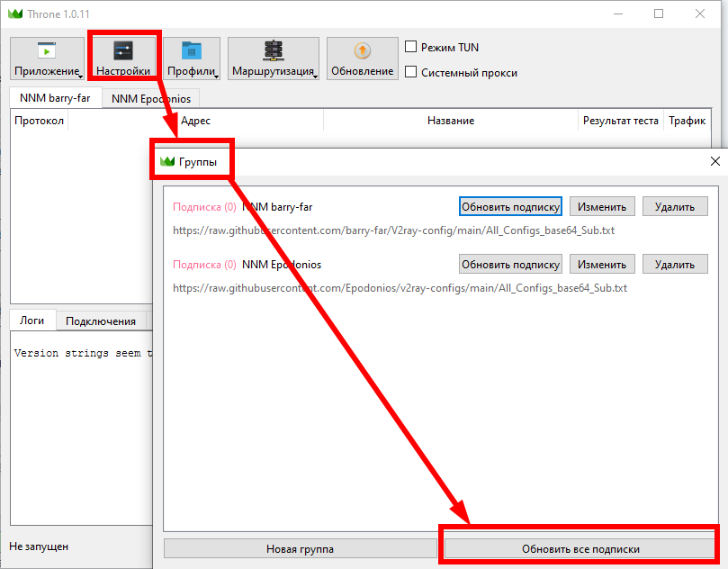
Task: Expand the Профили dropdown arrow
Action: (217, 77)
